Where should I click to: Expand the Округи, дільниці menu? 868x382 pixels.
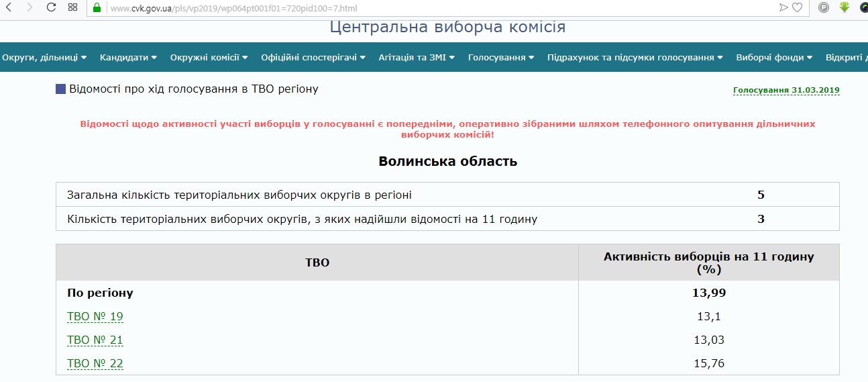pos(44,58)
